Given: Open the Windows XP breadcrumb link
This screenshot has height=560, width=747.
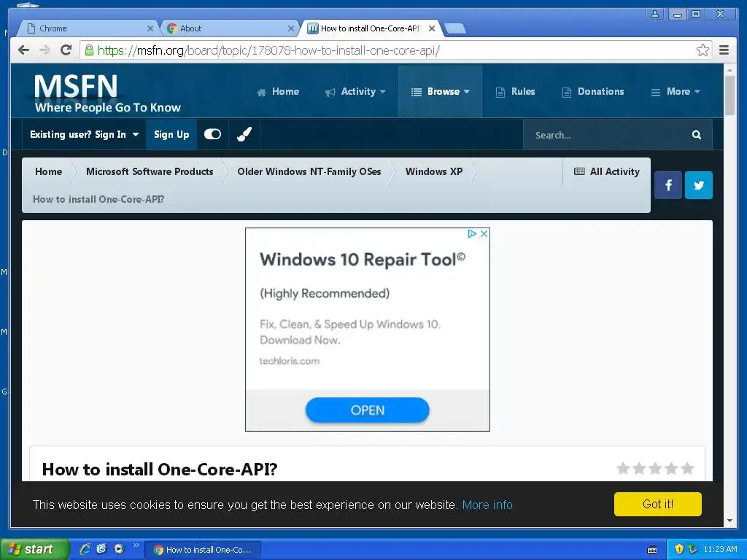Looking at the screenshot, I should (434, 171).
